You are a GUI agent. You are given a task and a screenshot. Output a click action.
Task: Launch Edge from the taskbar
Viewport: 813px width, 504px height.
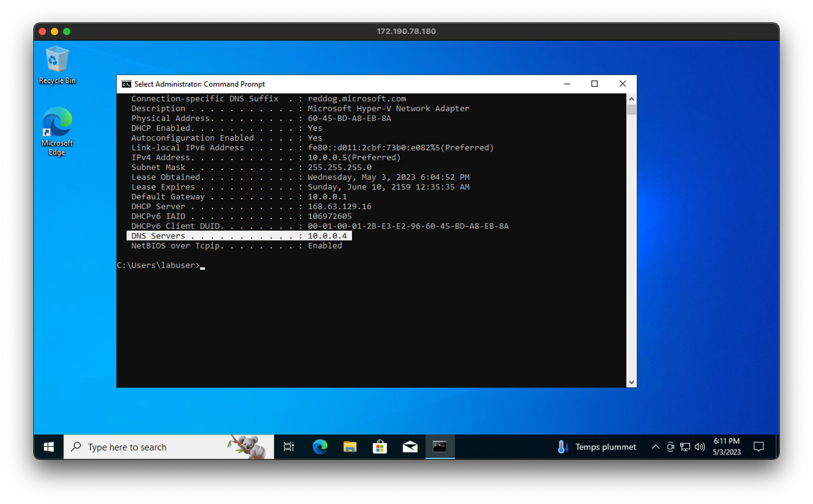click(x=319, y=446)
